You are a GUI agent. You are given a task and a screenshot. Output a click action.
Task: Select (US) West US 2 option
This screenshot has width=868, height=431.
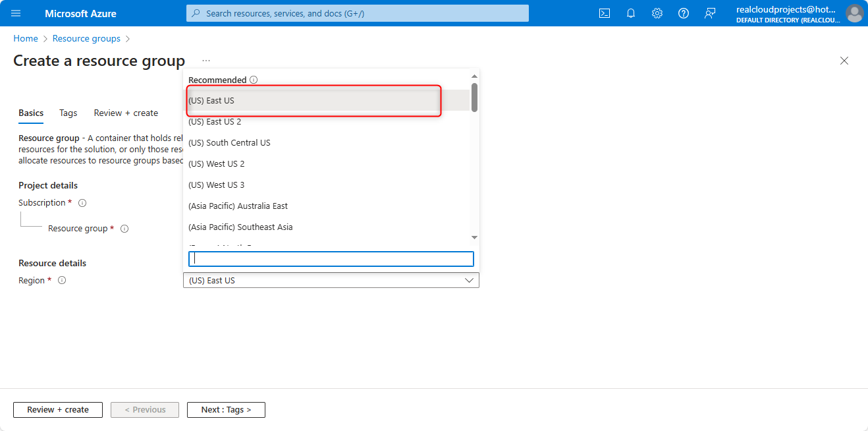pyautogui.click(x=216, y=164)
